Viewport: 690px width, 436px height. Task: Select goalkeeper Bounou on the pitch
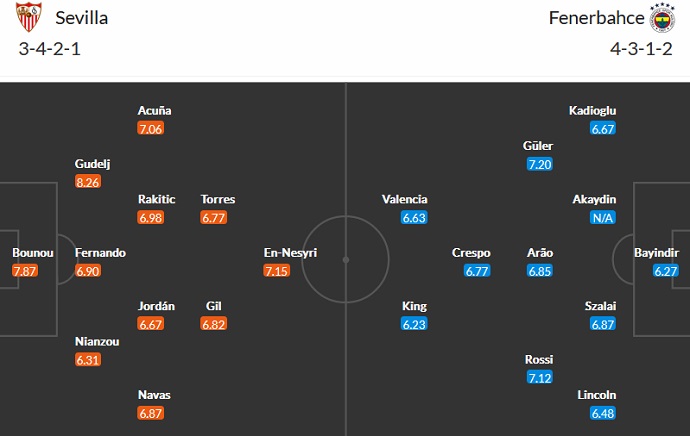click(31, 253)
